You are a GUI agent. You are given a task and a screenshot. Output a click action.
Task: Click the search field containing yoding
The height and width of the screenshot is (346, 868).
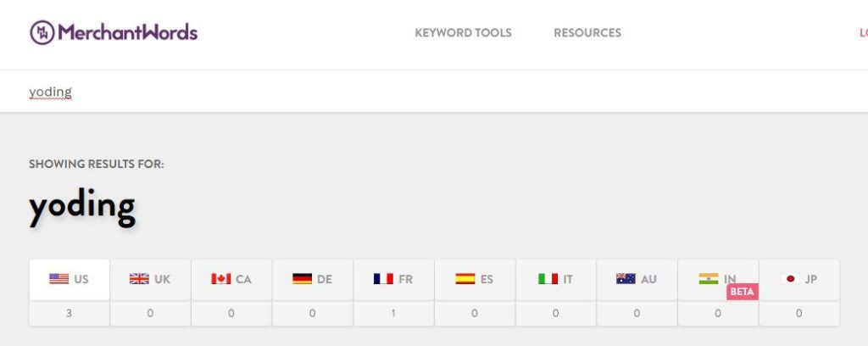[254, 92]
